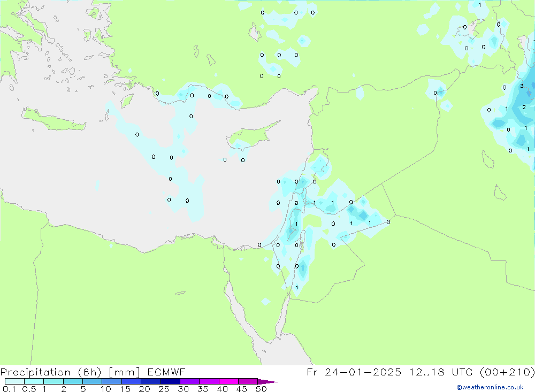This screenshot has width=535, height=392.
Task: Click the 20–25 mm dark blue legend swatch
Action: point(151,381)
